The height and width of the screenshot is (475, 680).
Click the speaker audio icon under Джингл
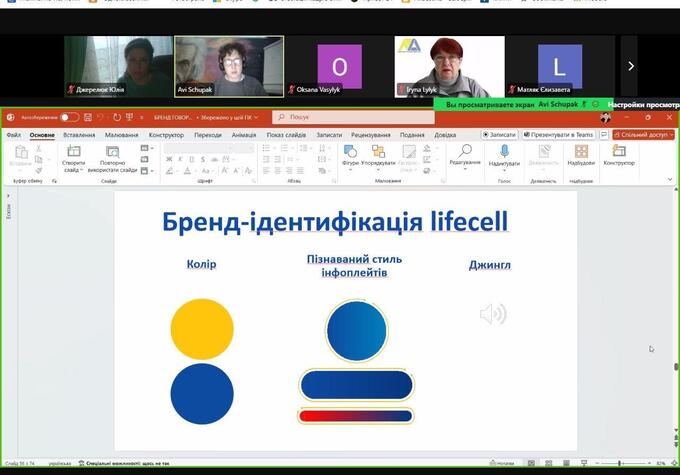tap(492, 315)
